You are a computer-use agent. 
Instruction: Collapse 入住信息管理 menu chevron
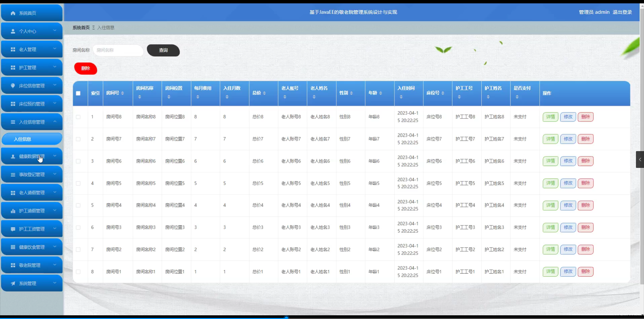[55, 121]
